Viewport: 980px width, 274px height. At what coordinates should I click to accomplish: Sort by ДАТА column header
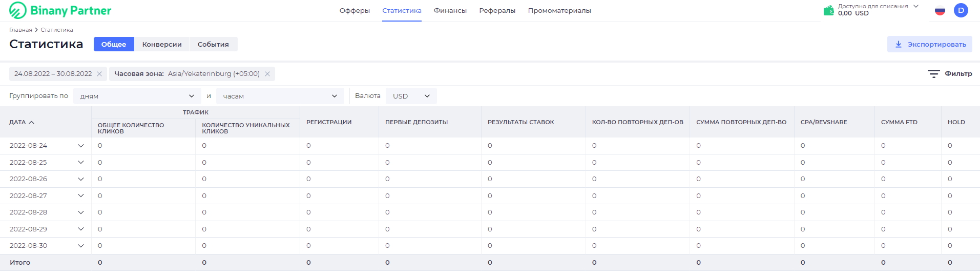22,122
